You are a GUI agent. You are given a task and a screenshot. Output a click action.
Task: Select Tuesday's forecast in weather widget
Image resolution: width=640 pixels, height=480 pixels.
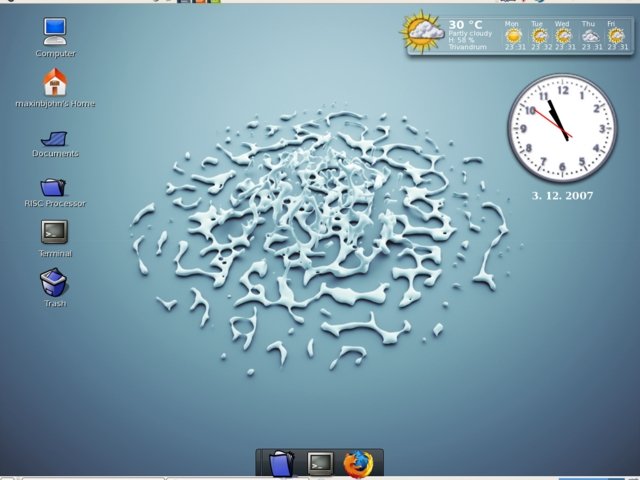point(538,35)
